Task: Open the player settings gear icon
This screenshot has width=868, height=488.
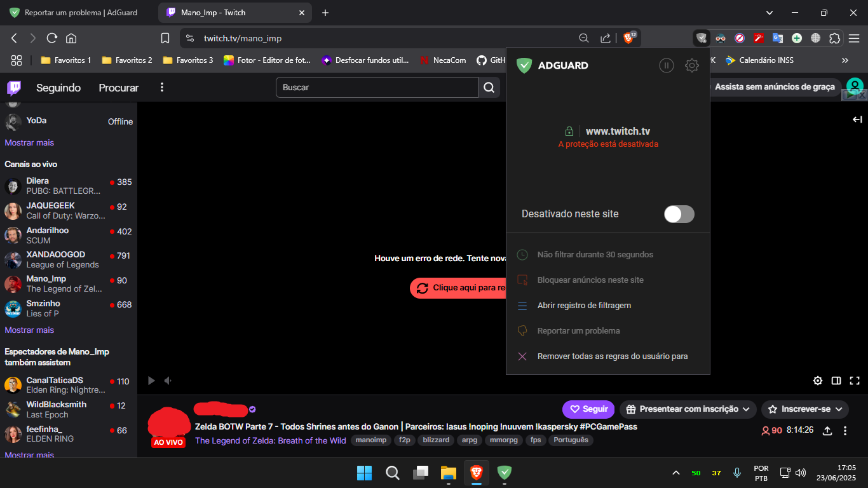Action: [818, 380]
